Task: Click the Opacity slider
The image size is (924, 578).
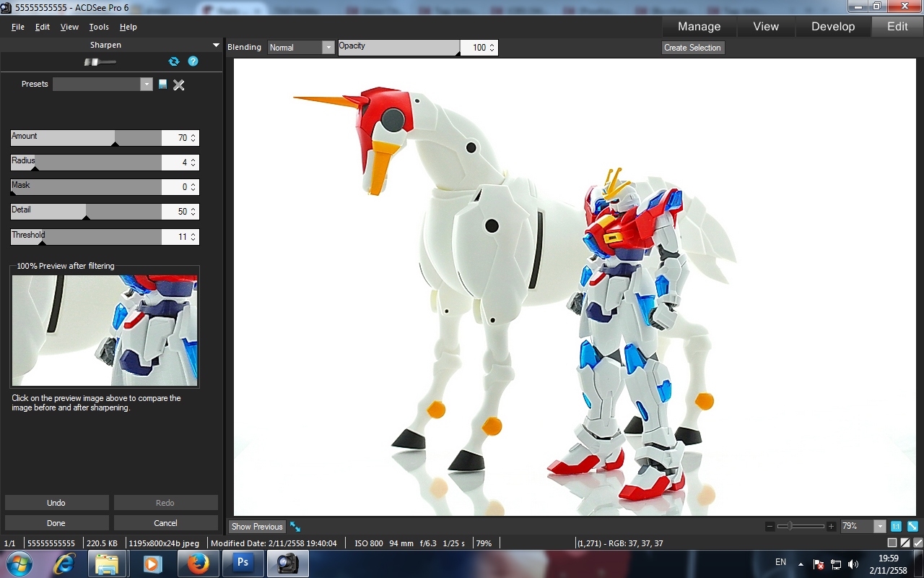Action: click(x=398, y=48)
